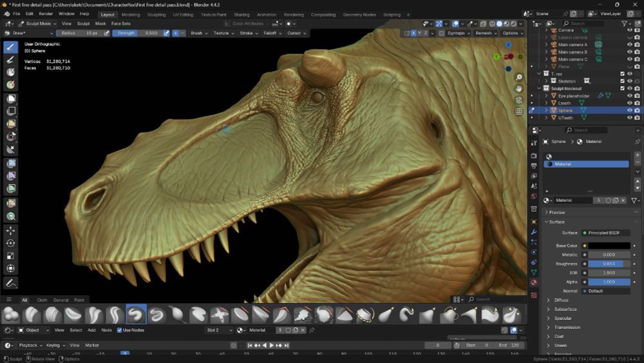Uncheck the T. rex collection checkbox
This screenshot has height=363, width=644.
[x=622, y=74]
